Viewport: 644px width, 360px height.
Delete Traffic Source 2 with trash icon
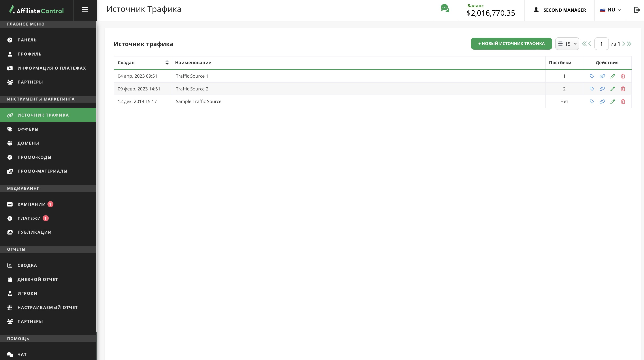tap(623, 89)
